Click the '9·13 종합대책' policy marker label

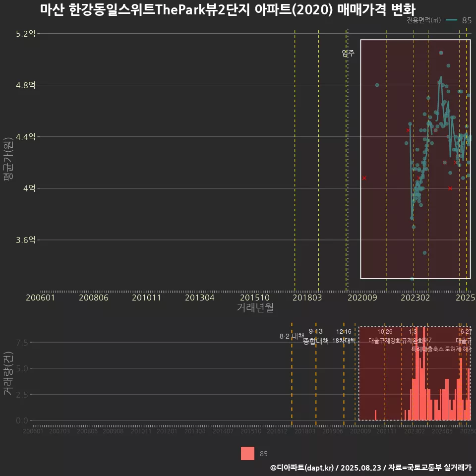point(316,336)
